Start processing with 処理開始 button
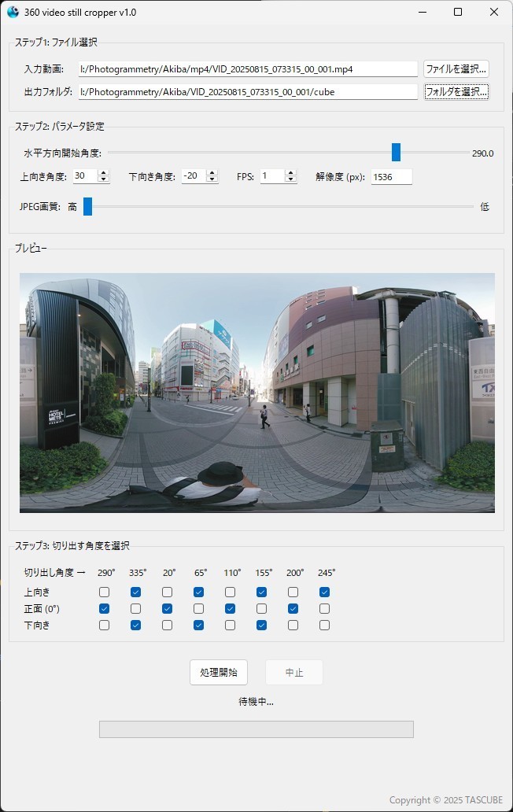The height and width of the screenshot is (812, 513). (x=219, y=672)
